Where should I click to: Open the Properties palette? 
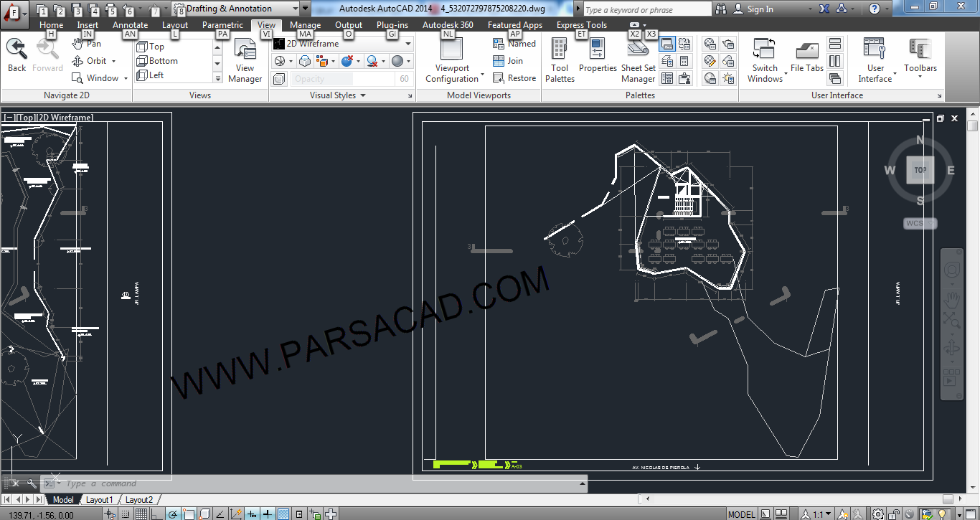(x=598, y=56)
